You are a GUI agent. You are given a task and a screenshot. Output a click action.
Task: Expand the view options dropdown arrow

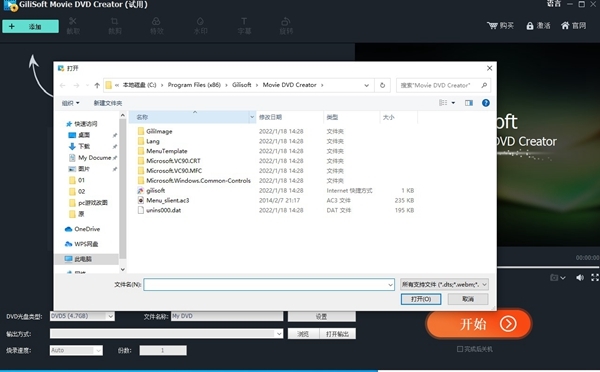453,103
